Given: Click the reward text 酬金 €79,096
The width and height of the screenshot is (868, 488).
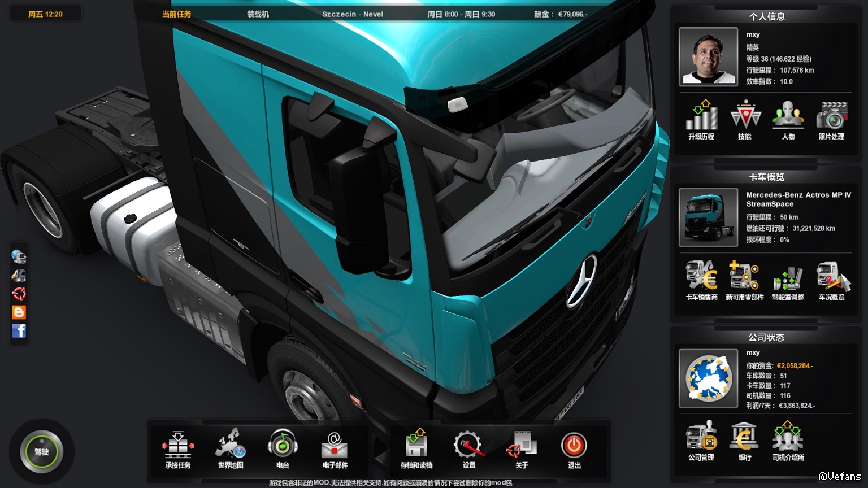Looking at the screenshot, I should click(x=561, y=14).
